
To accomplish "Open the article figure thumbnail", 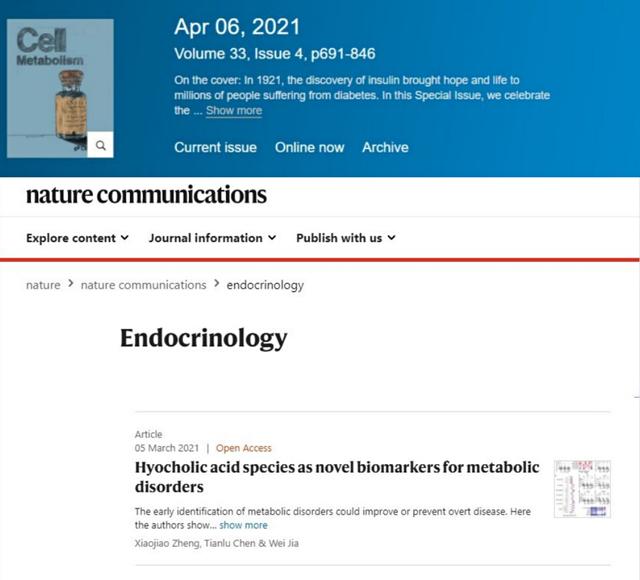I will click(x=582, y=489).
